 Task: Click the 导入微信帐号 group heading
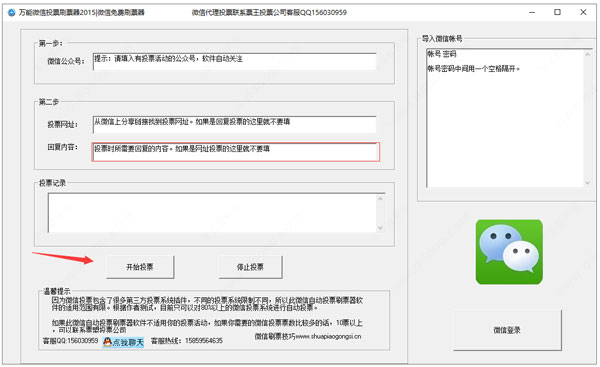(442, 38)
